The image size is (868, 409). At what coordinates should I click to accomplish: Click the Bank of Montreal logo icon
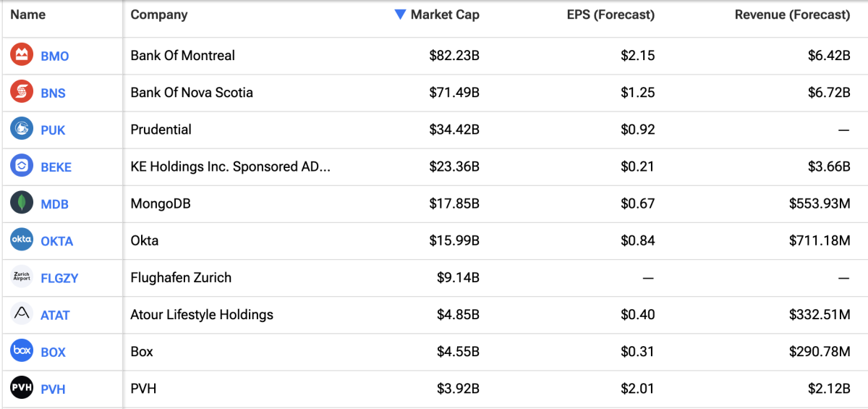[22, 55]
